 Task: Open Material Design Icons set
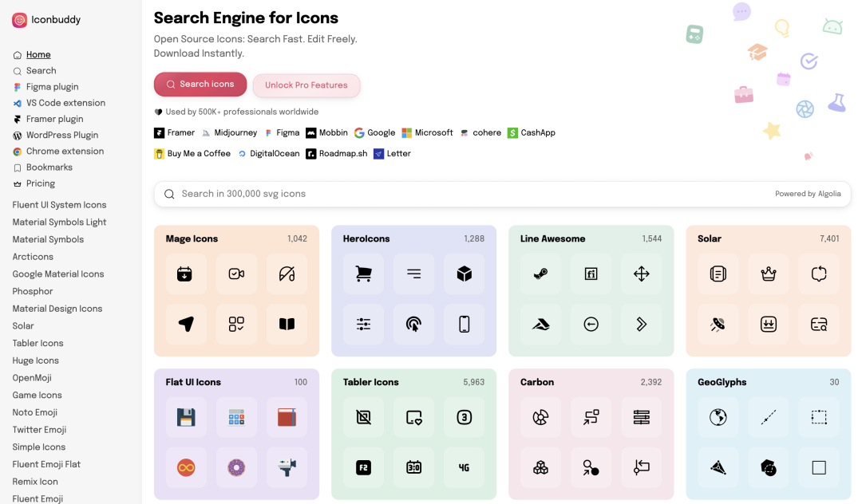coord(57,309)
